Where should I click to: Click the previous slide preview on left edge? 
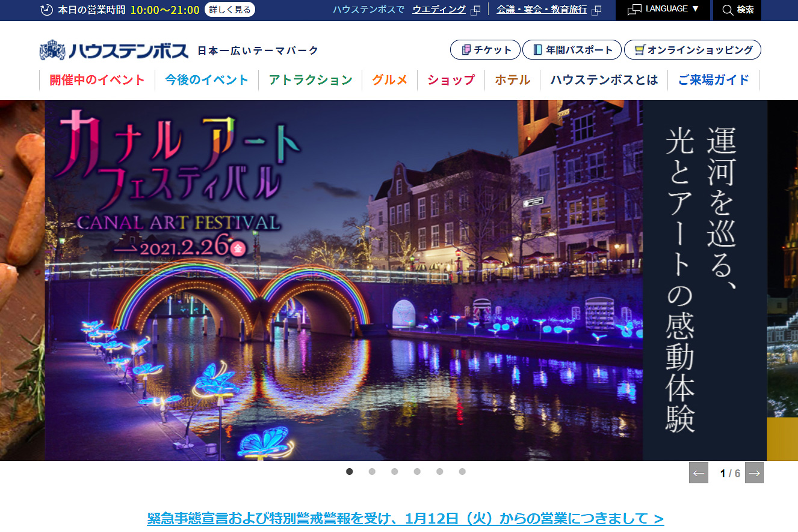coord(22,280)
